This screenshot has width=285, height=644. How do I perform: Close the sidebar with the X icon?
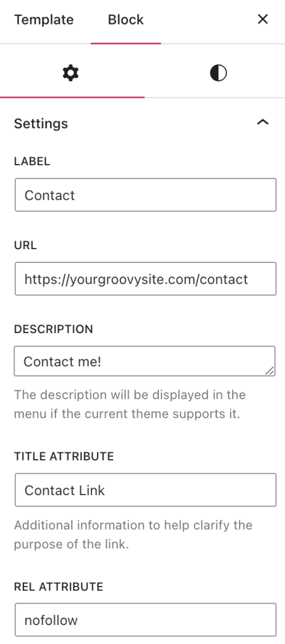(x=262, y=20)
